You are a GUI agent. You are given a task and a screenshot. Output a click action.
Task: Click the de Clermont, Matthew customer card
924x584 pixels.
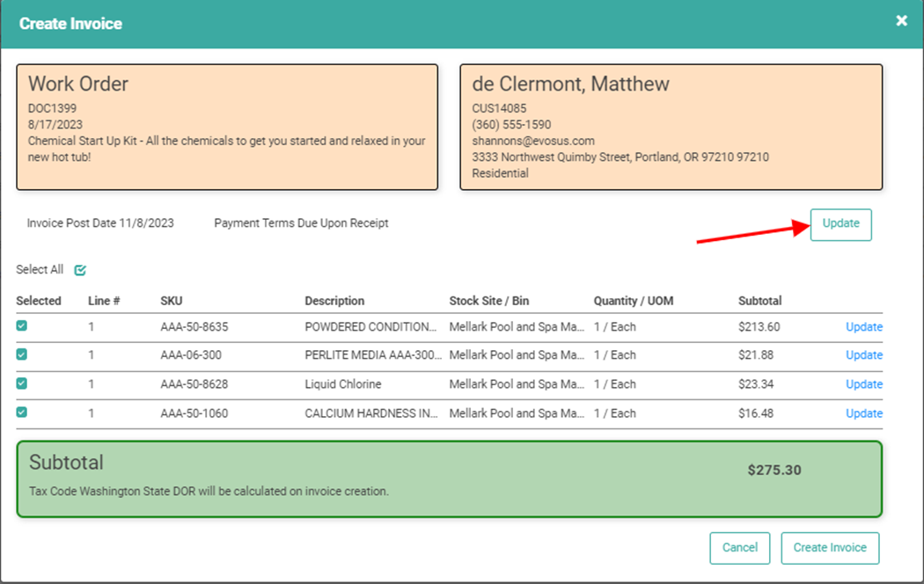coord(671,127)
